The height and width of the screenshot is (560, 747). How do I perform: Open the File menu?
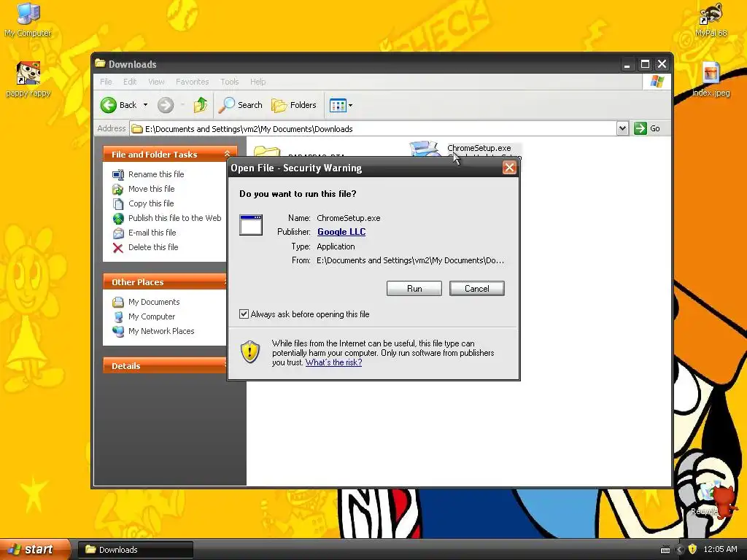coord(106,82)
